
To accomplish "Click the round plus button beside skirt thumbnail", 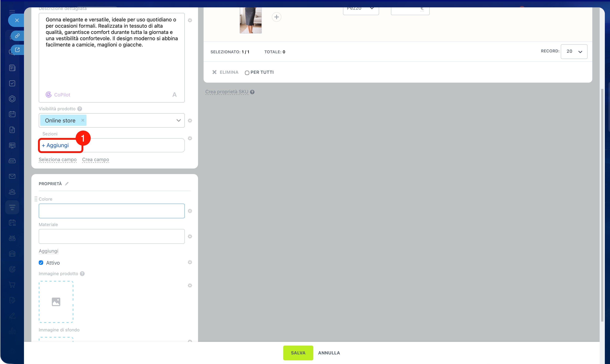I will pyautogui.click(x=276, y=17).
